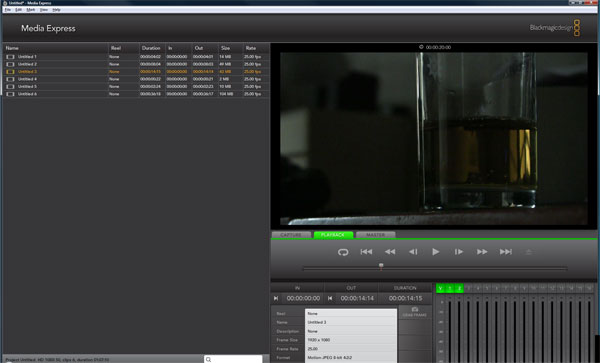Open the Mark menu
Viewport: 600px width, 363px height.
(x=31, y=10)
